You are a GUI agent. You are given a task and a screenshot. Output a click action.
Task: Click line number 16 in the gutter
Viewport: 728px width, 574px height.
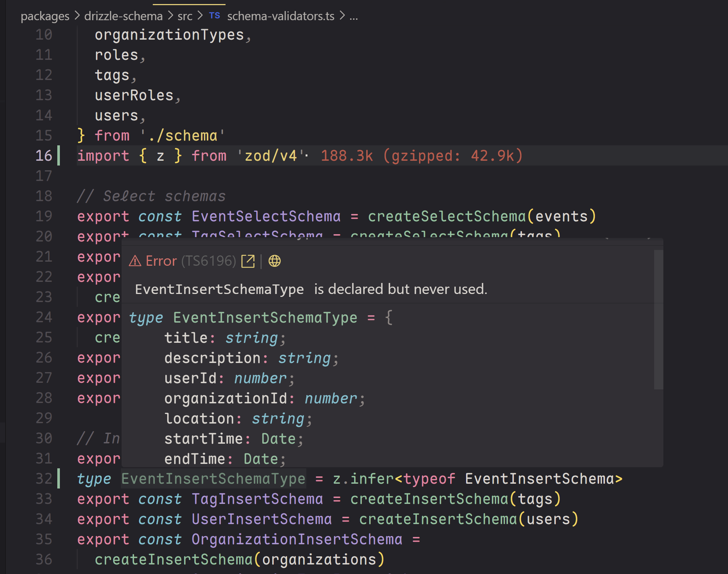[x=44, y=156]
